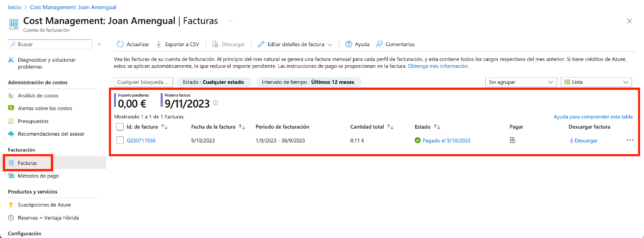Open the row ellipsis menu for invoice G030717656
This screenshot has width=644, height=238.
coord(630,140)
